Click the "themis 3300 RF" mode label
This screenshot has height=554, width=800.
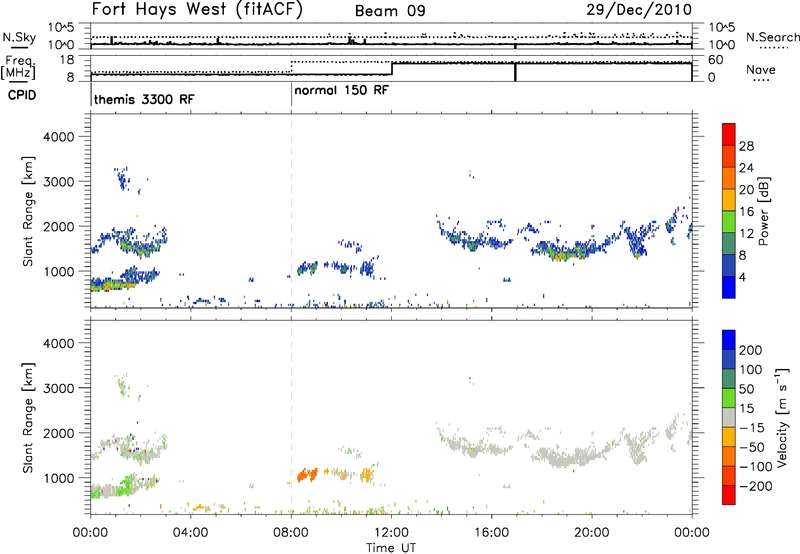coord(144,99)
